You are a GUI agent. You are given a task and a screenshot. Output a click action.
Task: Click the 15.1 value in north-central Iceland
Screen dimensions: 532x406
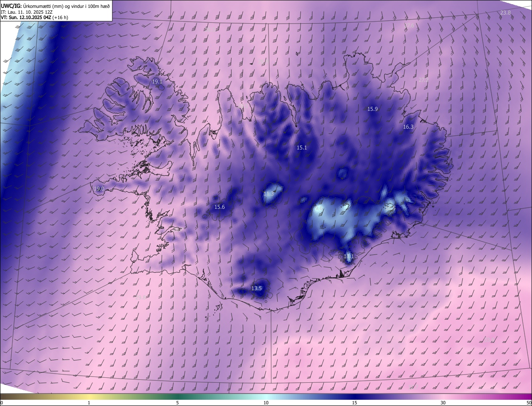coord(302,148)
